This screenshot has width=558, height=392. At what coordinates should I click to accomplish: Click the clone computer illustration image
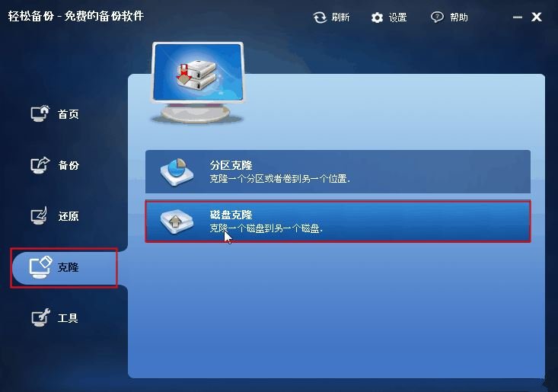(198, 82)
